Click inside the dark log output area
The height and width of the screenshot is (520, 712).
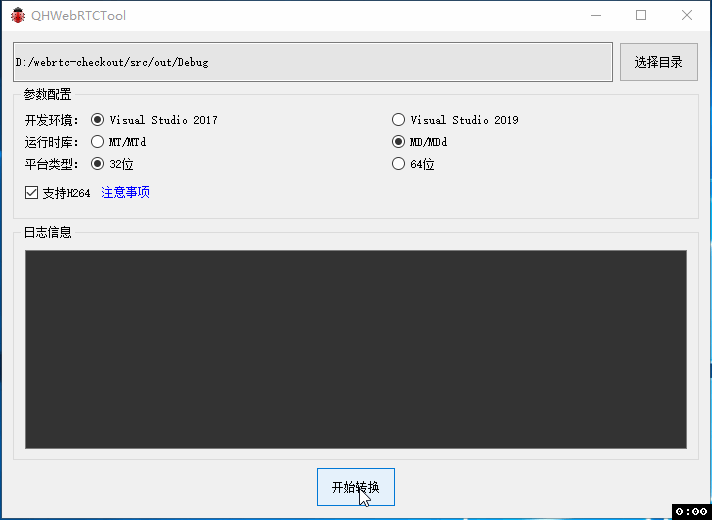click(356, 349)
